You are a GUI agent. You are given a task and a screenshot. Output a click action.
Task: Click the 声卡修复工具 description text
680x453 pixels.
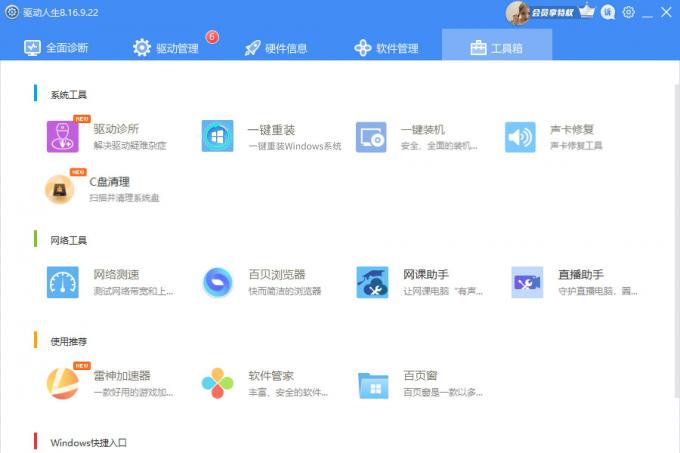pyautogui.click(x=576, y=146)
